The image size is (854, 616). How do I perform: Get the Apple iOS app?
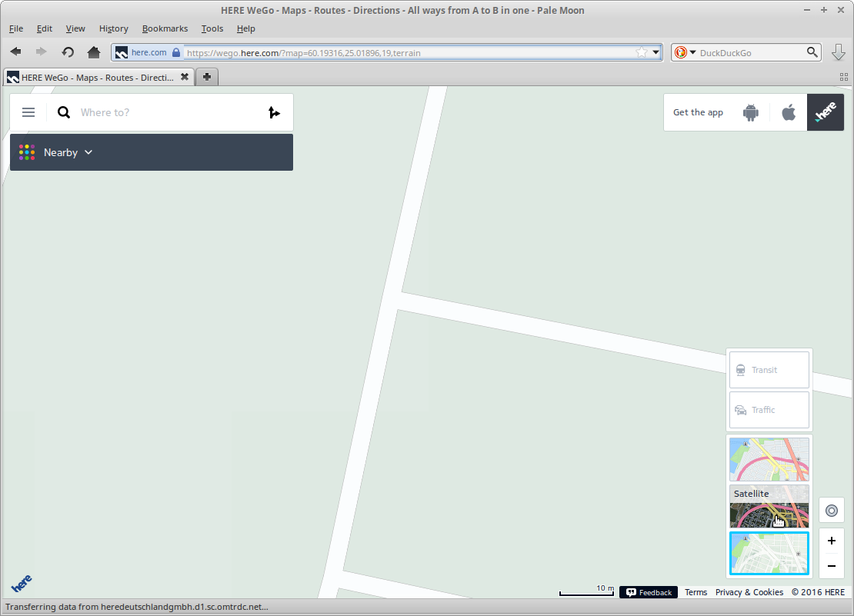[789, 112]
